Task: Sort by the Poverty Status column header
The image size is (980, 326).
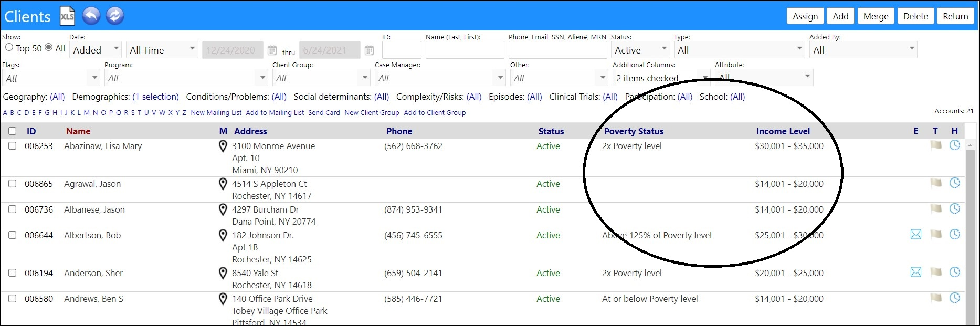Action: click(x=634, y=131)
